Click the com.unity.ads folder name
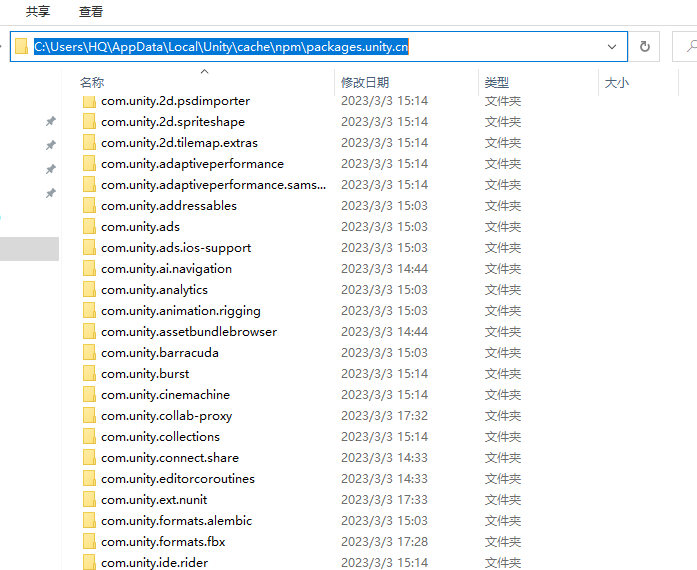The width and height of the screenshot is (697, 570). click(140, 227)
